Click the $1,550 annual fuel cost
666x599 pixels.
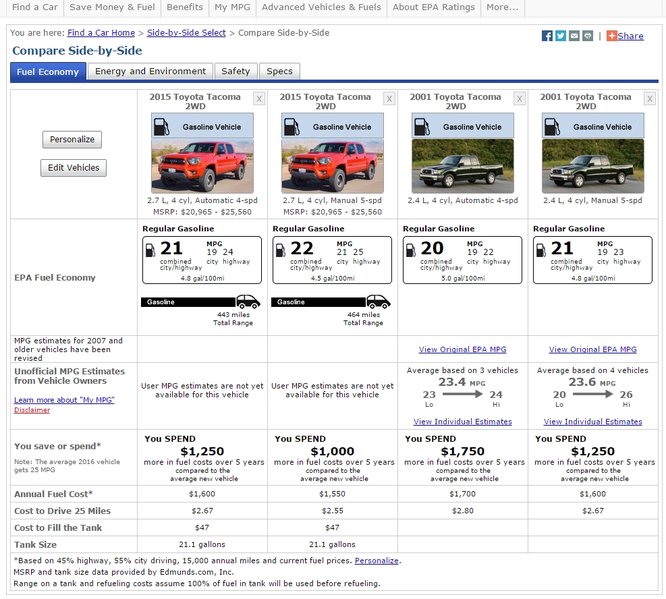tap(332, 494)
